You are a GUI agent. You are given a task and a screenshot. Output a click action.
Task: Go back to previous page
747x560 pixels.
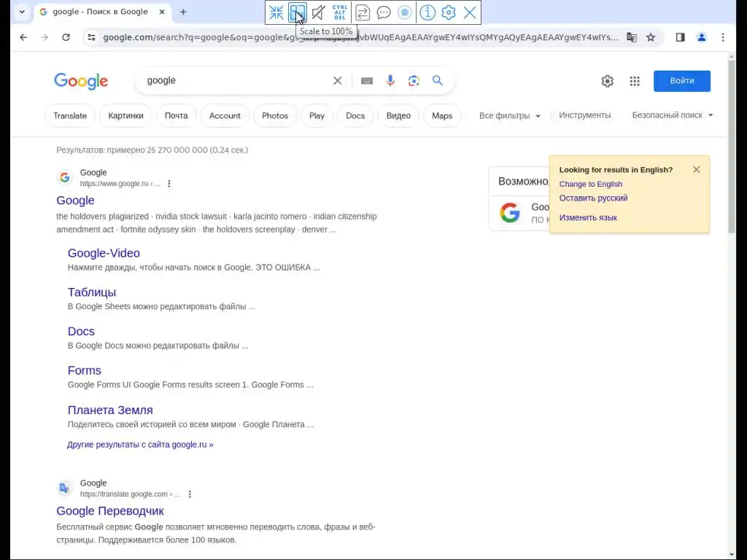(x=23, y=37)
